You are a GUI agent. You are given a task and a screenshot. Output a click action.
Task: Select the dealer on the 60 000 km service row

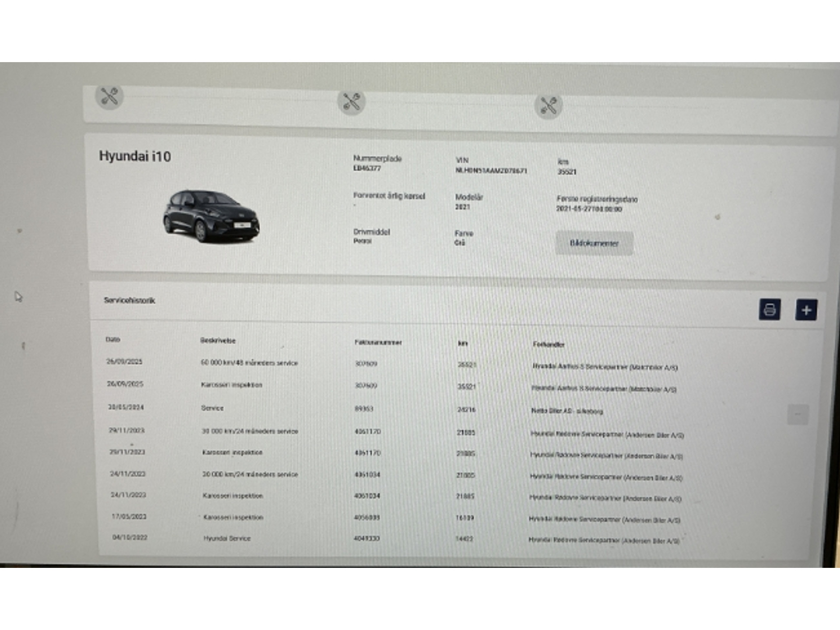click(x=605, y=367)
